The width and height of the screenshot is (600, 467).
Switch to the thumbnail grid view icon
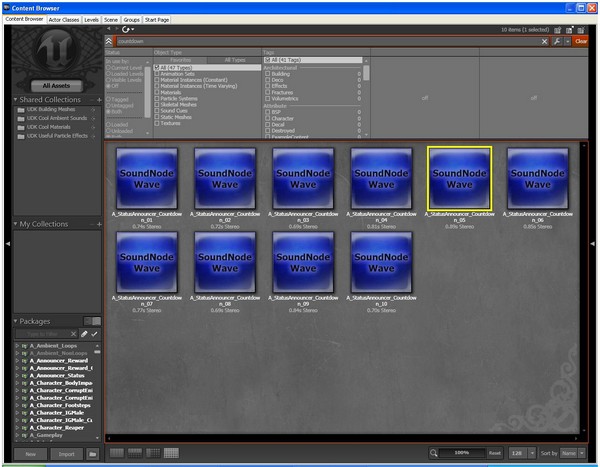click(171, 453)
